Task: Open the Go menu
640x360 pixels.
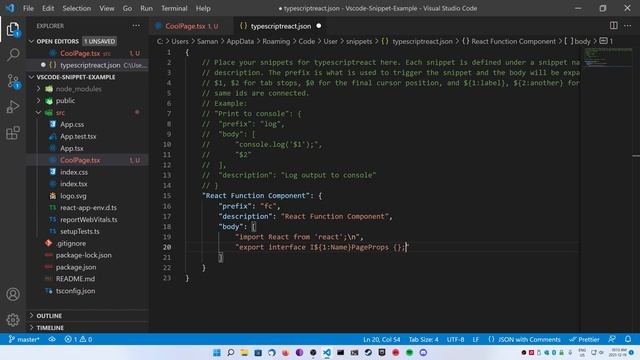Action: point(127,8)
